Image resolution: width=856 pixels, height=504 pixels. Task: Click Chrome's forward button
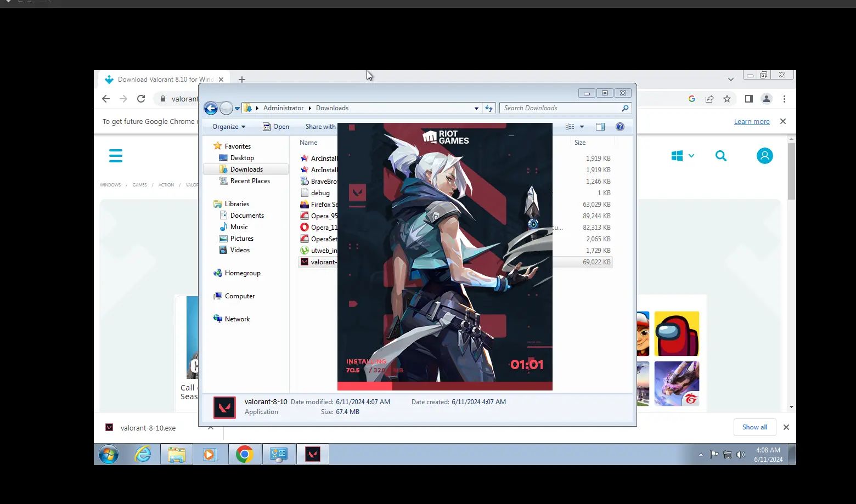point(123,99)
